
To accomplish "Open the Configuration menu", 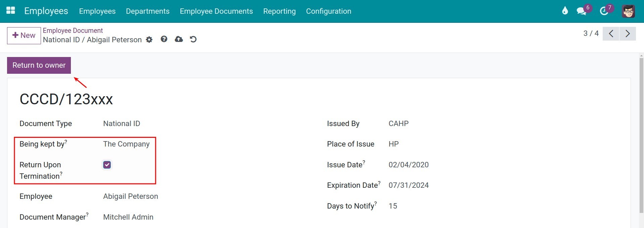I will click(328, 11).
